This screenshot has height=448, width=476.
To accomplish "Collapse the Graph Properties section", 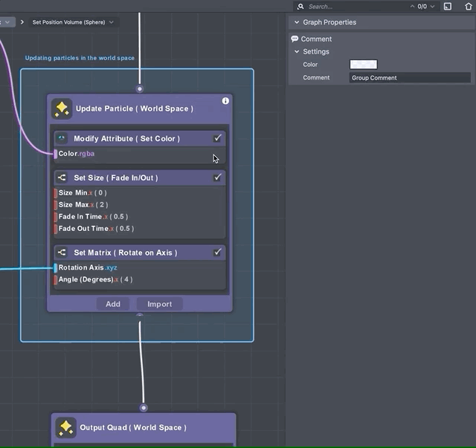I will pos(296,22).
